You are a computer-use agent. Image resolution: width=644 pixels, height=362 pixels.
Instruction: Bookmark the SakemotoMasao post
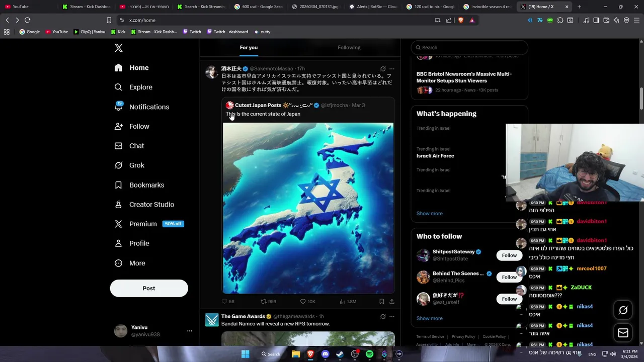tap(382, 302)
